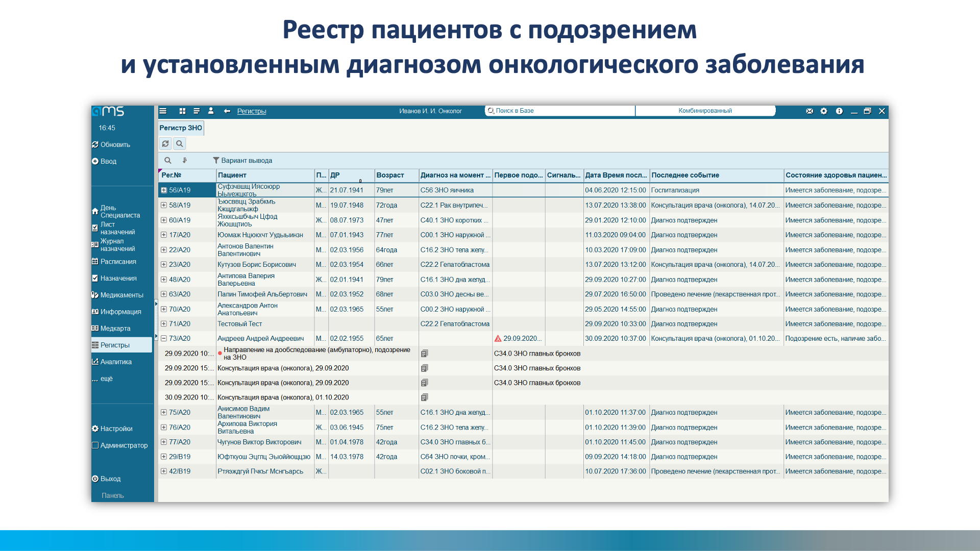Click the pin icon in filter row
Screen dimensions: 980x551
(x=185, y=160)
